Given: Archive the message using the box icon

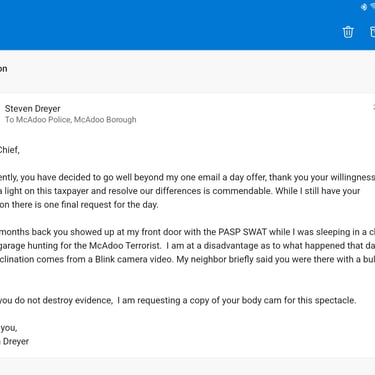Looking at the screenshot, I should pos(372,32).
